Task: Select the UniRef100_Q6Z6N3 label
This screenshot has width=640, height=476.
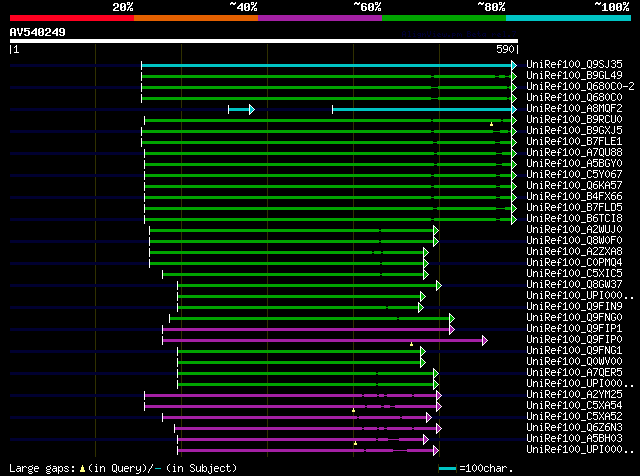Action: 574,428
